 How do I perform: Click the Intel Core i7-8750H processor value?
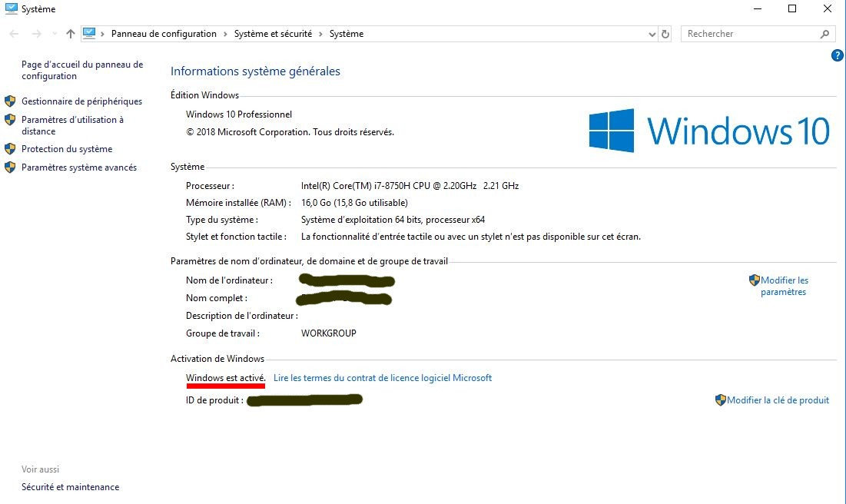pyautogui.click(x=410, y=186)
